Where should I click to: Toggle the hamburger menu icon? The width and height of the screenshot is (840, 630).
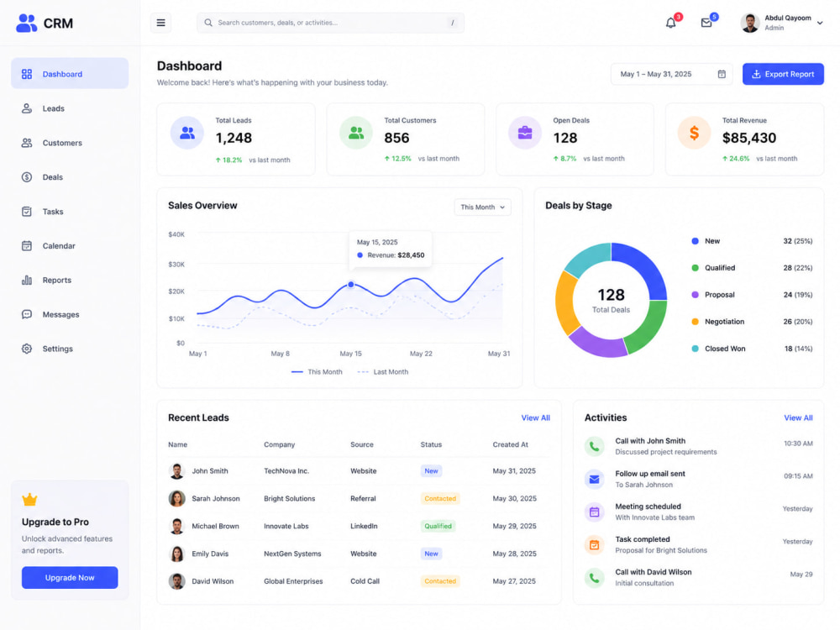160,23
